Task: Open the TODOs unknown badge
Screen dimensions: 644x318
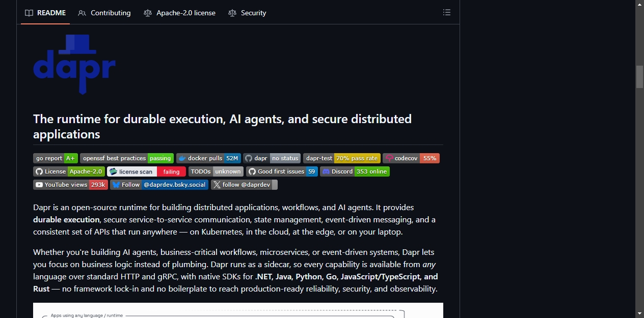Action: (x=216, y=171)
